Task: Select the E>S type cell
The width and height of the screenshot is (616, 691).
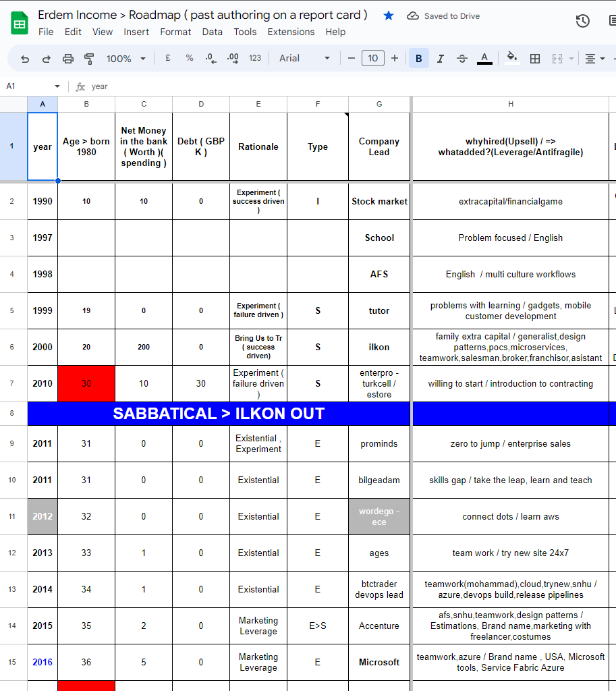Action: coord(318,626)
